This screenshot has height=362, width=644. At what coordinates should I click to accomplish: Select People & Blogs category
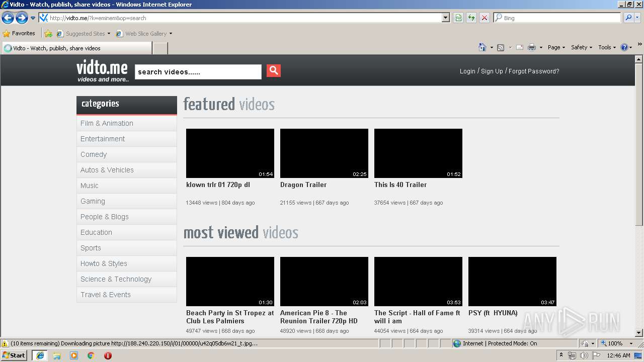pyautogui.click(x=127, y=217)
